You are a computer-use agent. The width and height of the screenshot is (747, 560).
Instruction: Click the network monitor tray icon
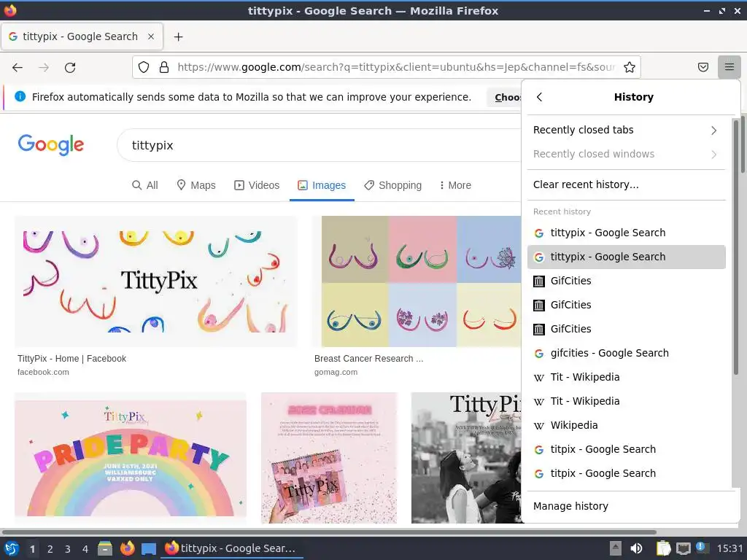tap(684, 548)
